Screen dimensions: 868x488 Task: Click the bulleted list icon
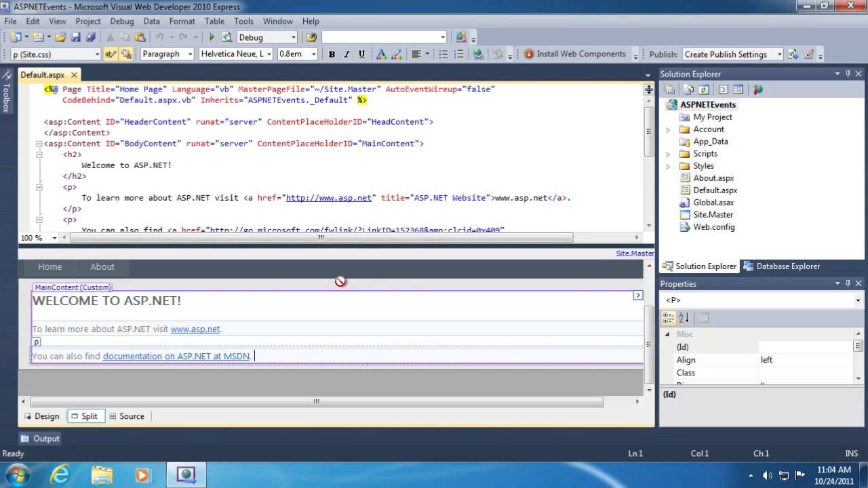[x=443, y=54]
